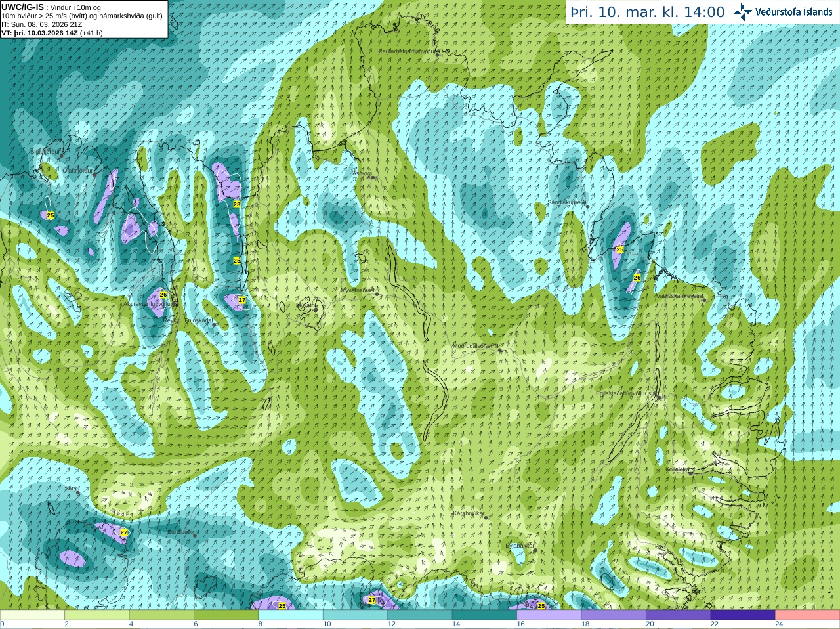
Task: Click the 27 gust marker above Reykir í Fnjóskadal
Action: click(x=241, y=300)
